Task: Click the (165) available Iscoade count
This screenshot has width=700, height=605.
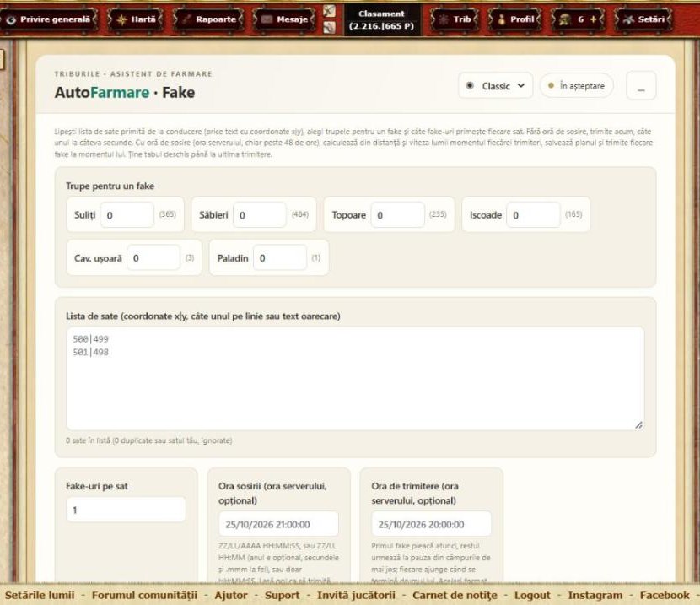Action: pyautogui.click(x=573, y=214)
